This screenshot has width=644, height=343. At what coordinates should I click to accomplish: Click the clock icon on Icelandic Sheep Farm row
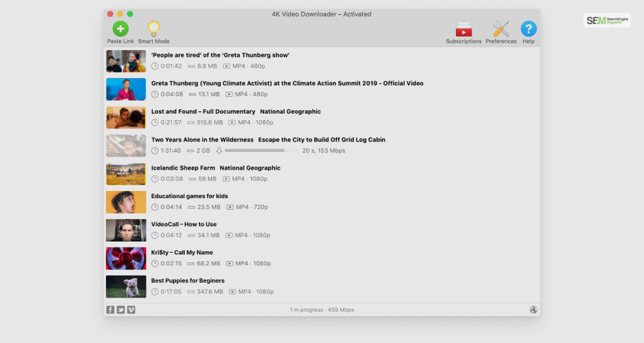[154, 179]
